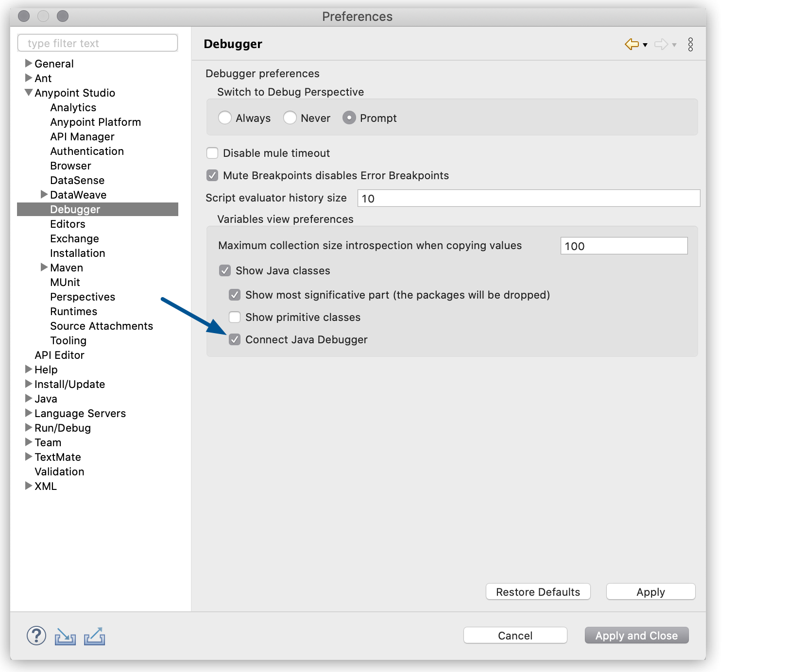Image resolution: width=787 pixels, height=672 pixels.
Task: Click the Forward navigation arrow icon
Action: 661,44
